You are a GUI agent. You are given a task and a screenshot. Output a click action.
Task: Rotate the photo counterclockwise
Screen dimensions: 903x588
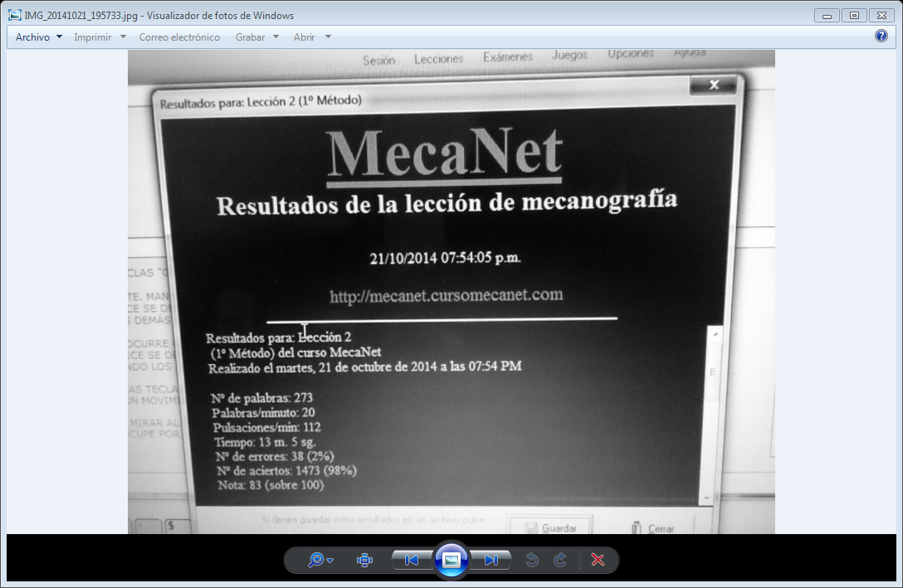532,560
